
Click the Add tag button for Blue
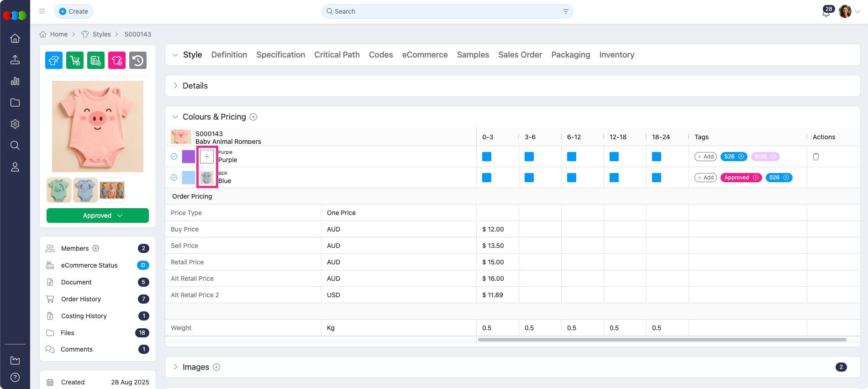click(705, 178)
